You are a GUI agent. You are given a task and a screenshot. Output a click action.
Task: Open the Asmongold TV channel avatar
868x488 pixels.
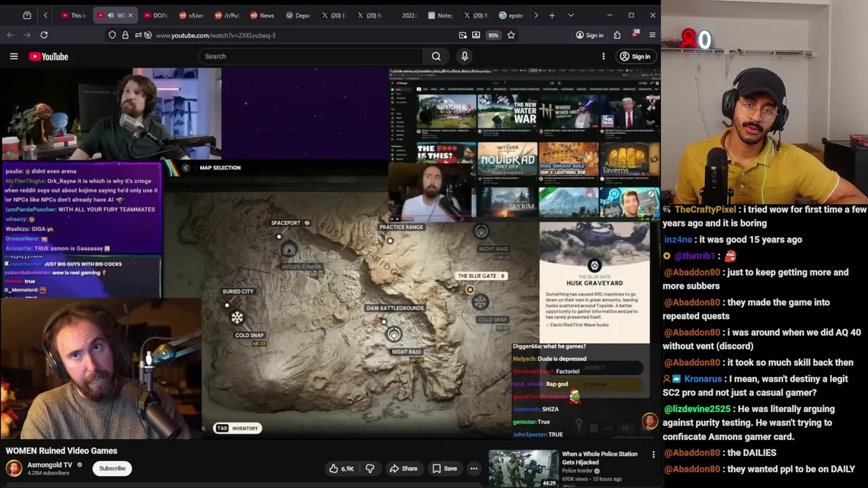(14, 468)
